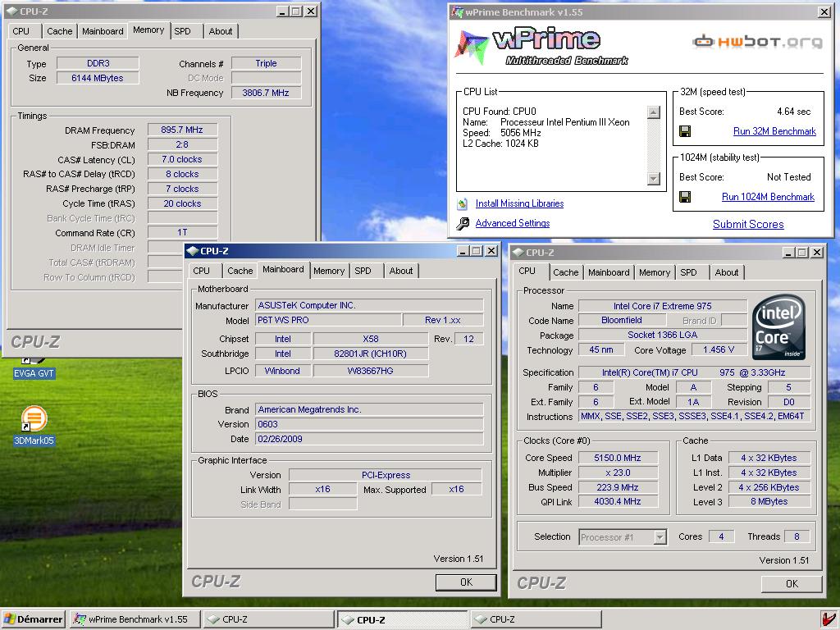This screenshot has height=630, width=840.
Task: Select Cache tab in Mainboard CPU-Z window
Action: (240, 271)
